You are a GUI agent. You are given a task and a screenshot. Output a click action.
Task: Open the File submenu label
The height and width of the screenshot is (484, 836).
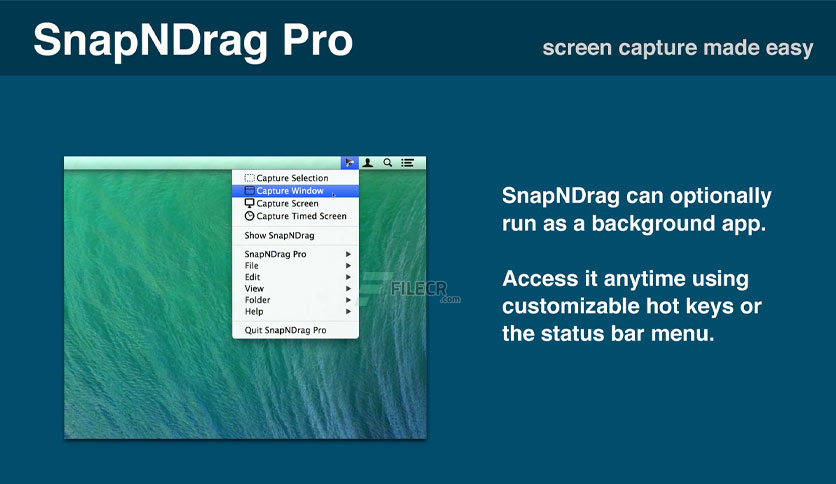tap(251, 265)
